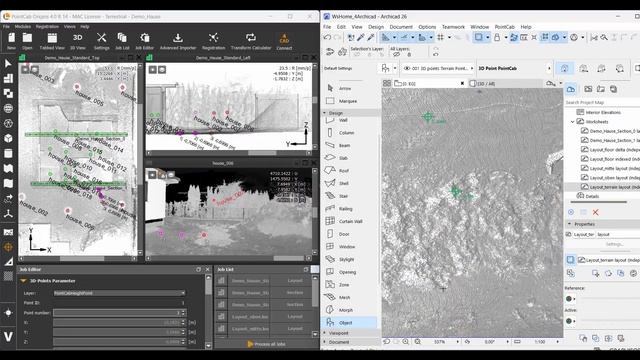Select Layout_terrain layout worksheet in Navigator
Screen dimensions: 640x360
coord(610,187)
